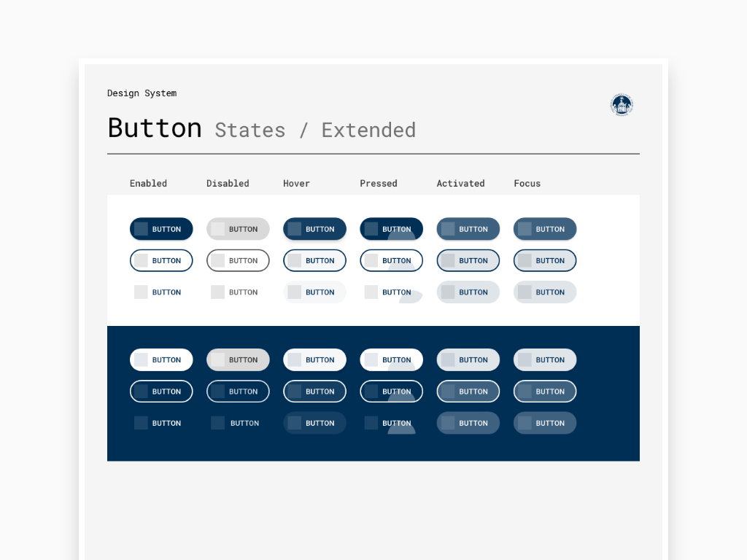The width and height of the screenshot is (747, 560).
Task: Click the round crest logo icon
Action: 622,105
